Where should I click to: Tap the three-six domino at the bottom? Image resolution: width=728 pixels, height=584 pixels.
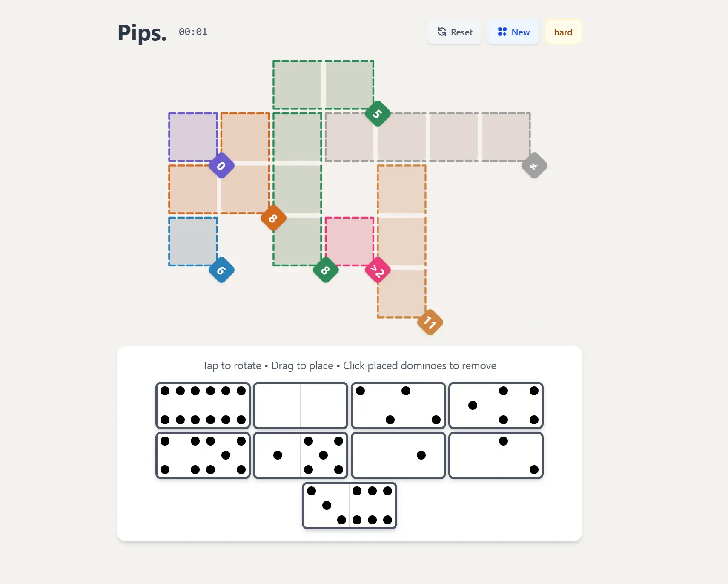point(350,506)
